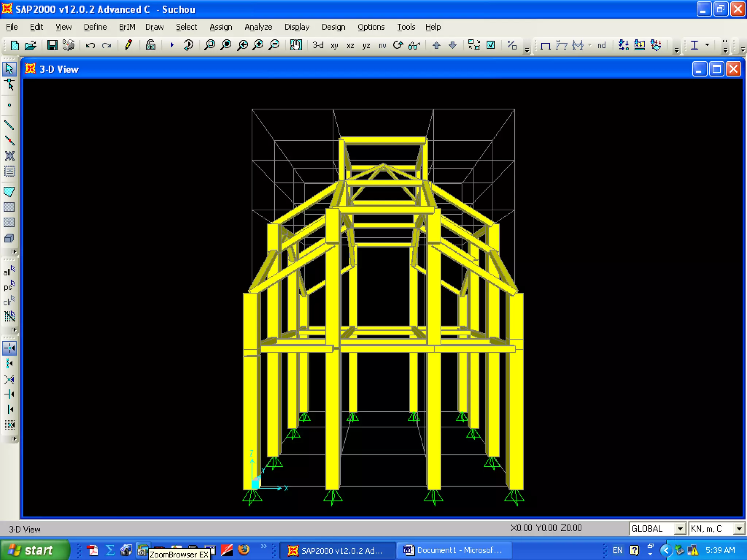747x560 pixels.
Task: Set default 3-d view
Action: coord(318,45)
